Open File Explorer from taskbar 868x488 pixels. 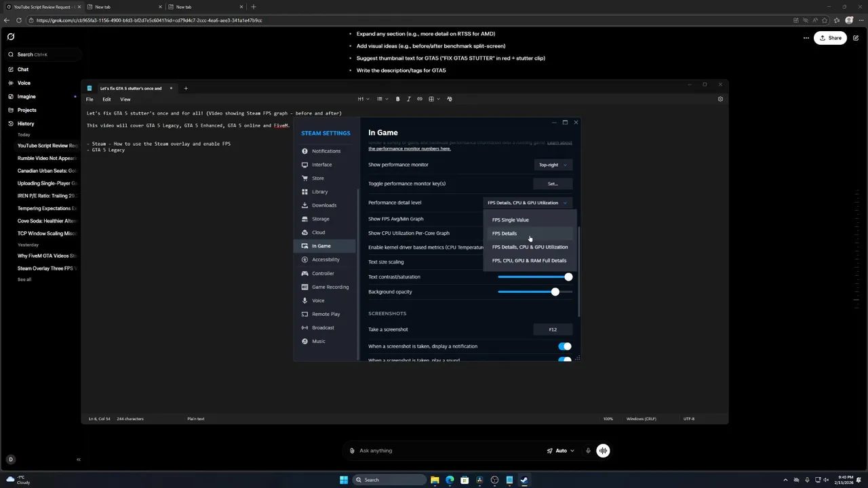point(435,480)
